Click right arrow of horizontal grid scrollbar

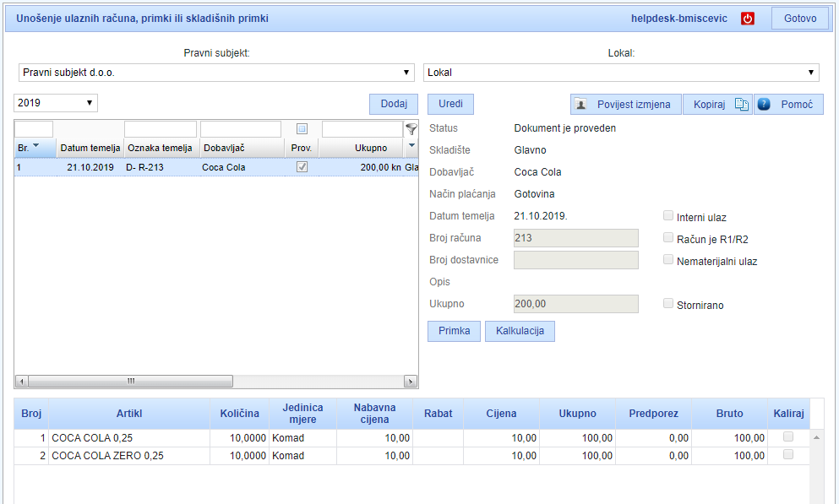tap(411, 382)
